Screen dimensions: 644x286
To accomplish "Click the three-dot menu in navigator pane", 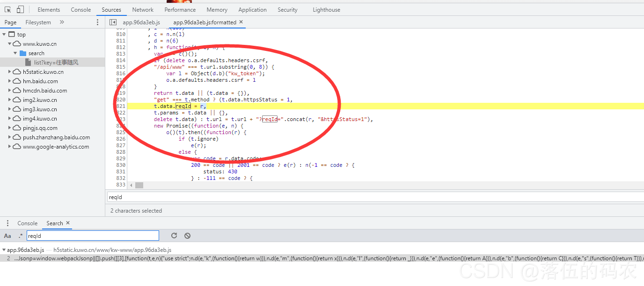I will 97,22.
